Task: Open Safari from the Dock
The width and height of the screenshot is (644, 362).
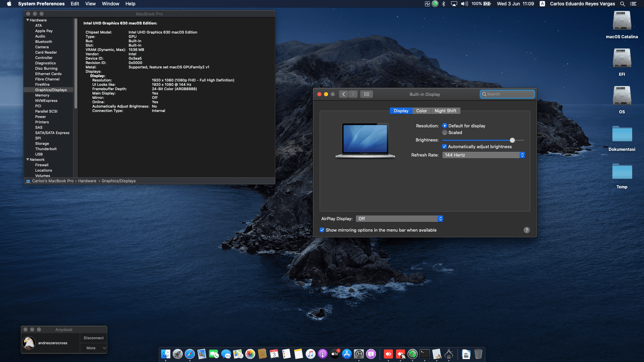Action: coord(190,354)
